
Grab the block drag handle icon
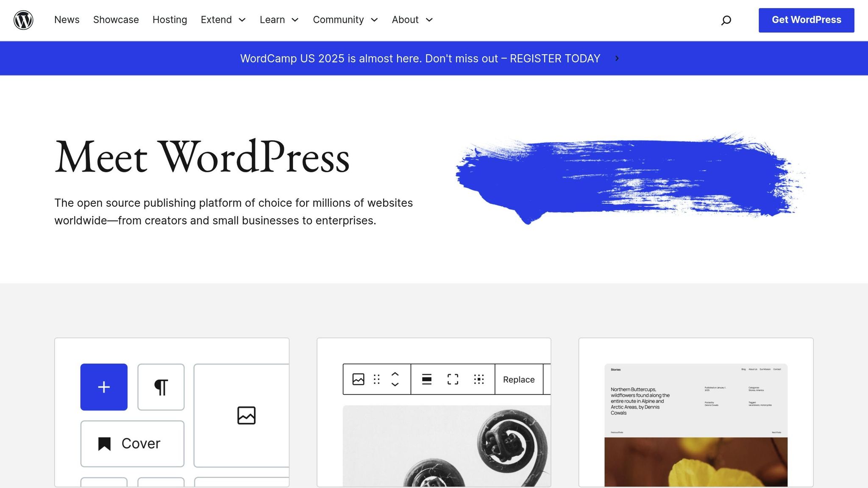point(376,379)
